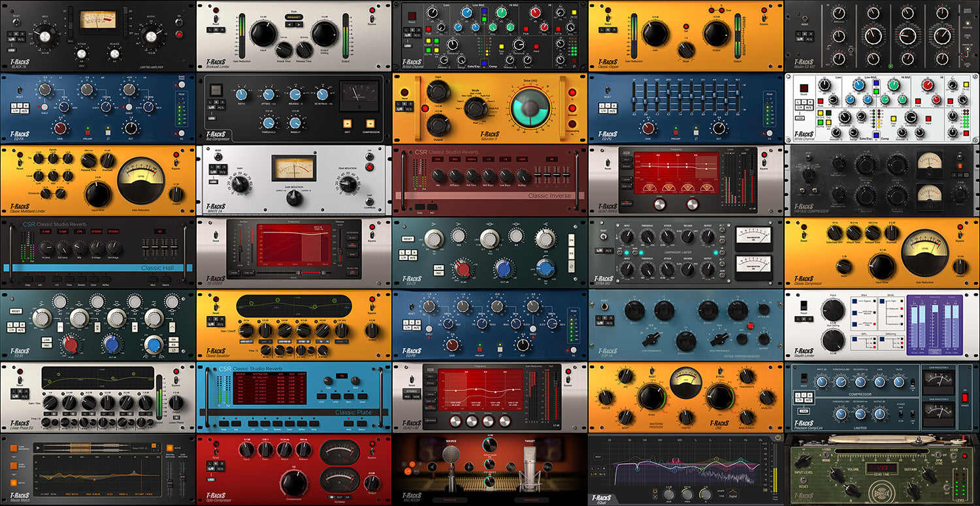Viewport: 980px width, 506px height.
Task: Flip the Echo on/off switch on Tape Echo
Action: click(x=954, y=456)
